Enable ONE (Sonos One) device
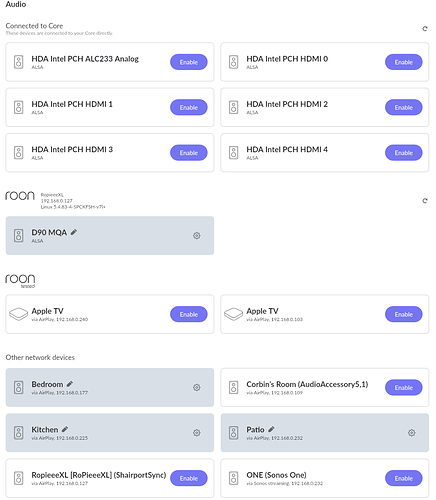This screenshot has height=500, width=436. (x=404, y=478)
